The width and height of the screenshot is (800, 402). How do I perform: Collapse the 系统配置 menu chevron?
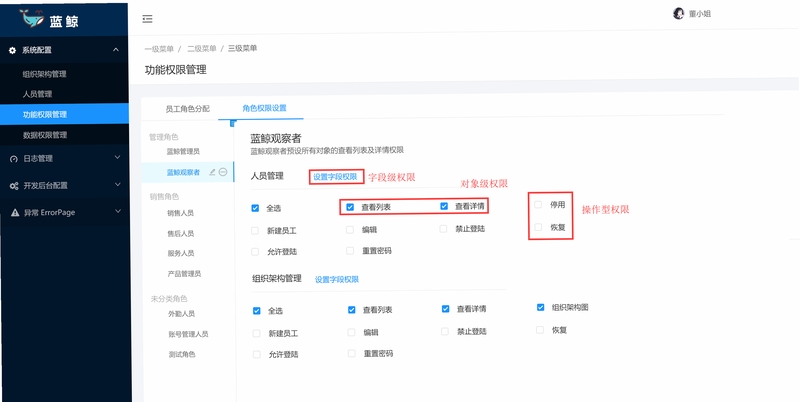116,49
